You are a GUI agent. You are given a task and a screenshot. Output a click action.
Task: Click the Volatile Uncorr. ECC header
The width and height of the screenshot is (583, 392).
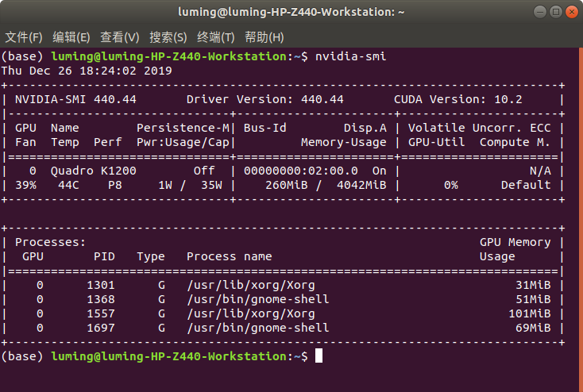pyautogui.click(x=479, y=128)
